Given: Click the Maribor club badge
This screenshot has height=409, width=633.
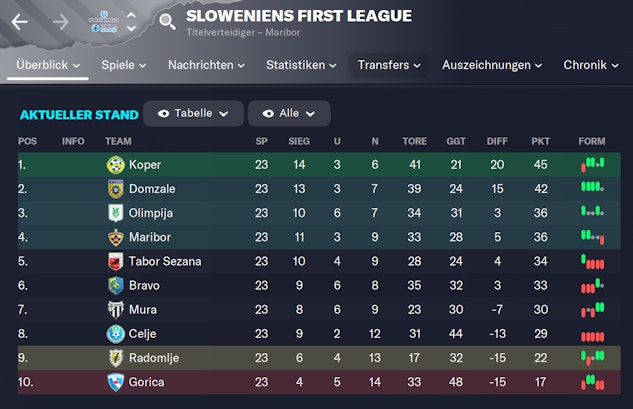Looking at the screenshot, I should tap(115, 237).
